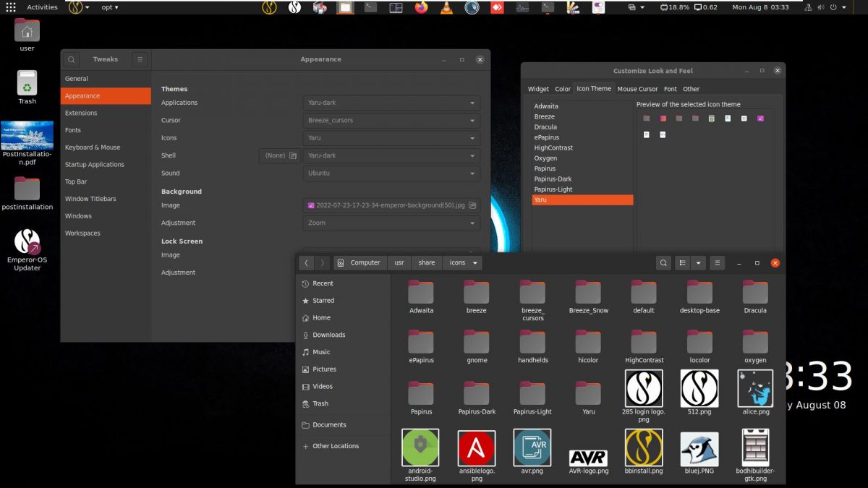Open the Applications theme dropdown in Tweaks
The width and height of the screenshot is (868, 488).
point(391,102)
